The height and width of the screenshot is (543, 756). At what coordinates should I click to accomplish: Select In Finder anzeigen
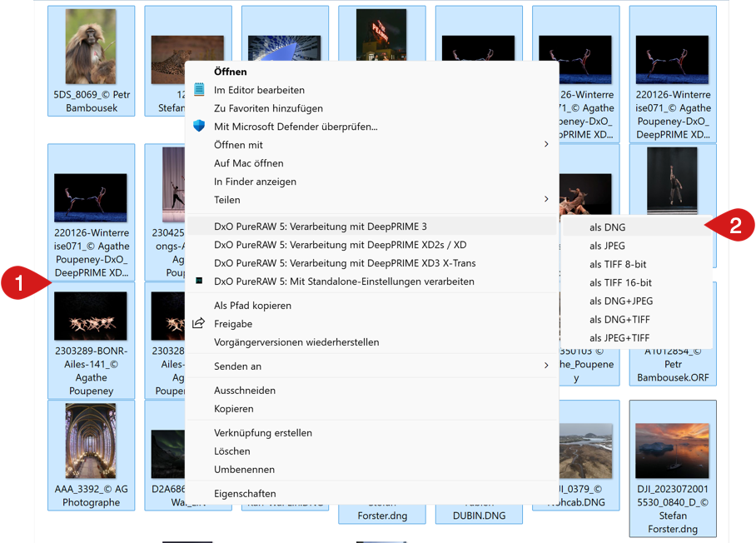click(x=255, y=182)
